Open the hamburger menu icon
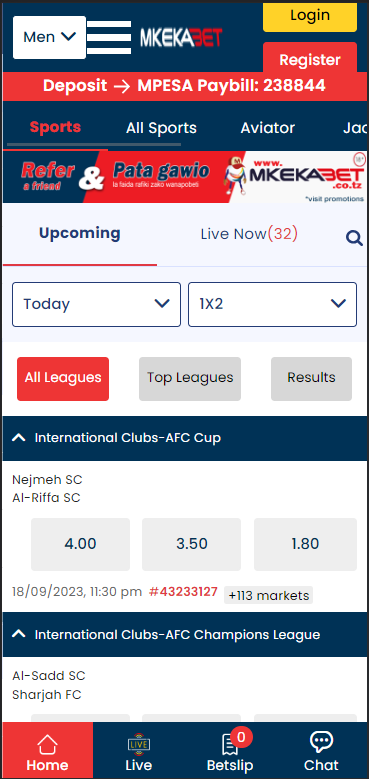 [109, 37]
